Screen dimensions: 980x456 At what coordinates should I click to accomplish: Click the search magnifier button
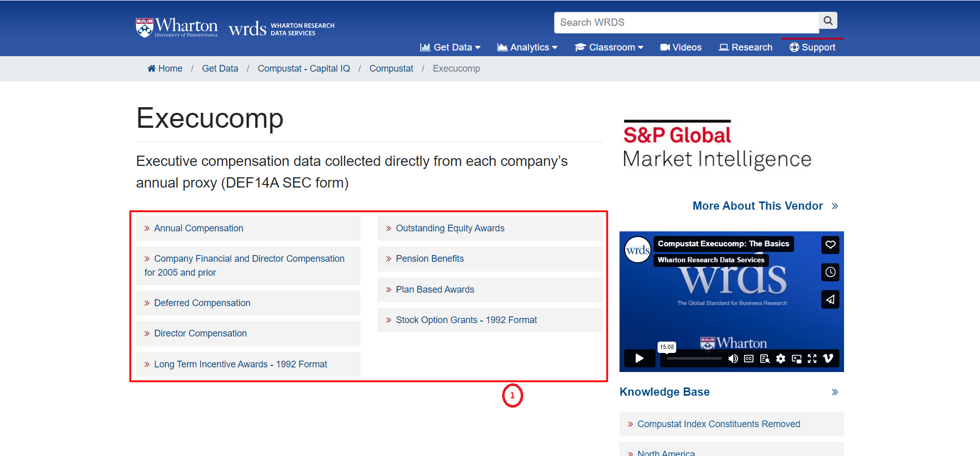828,21
